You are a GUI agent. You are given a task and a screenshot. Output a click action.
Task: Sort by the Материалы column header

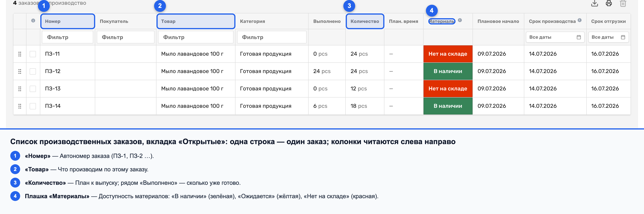(x=442, y=22)
